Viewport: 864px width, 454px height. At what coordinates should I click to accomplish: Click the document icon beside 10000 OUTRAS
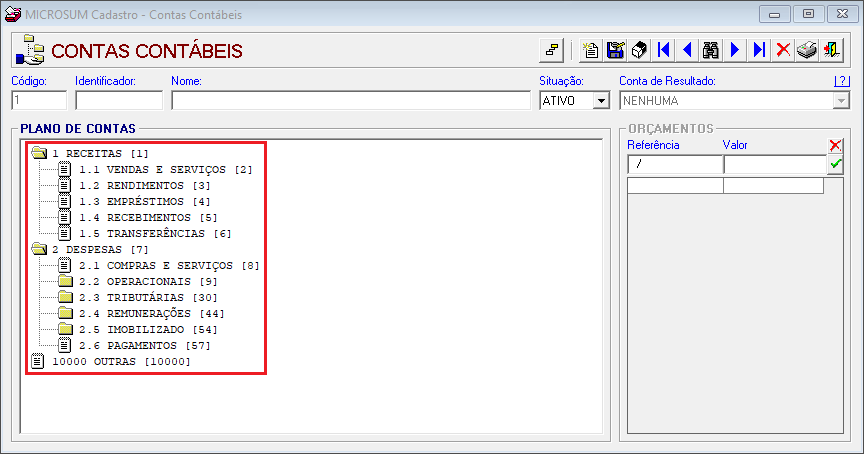coord(37,361)
